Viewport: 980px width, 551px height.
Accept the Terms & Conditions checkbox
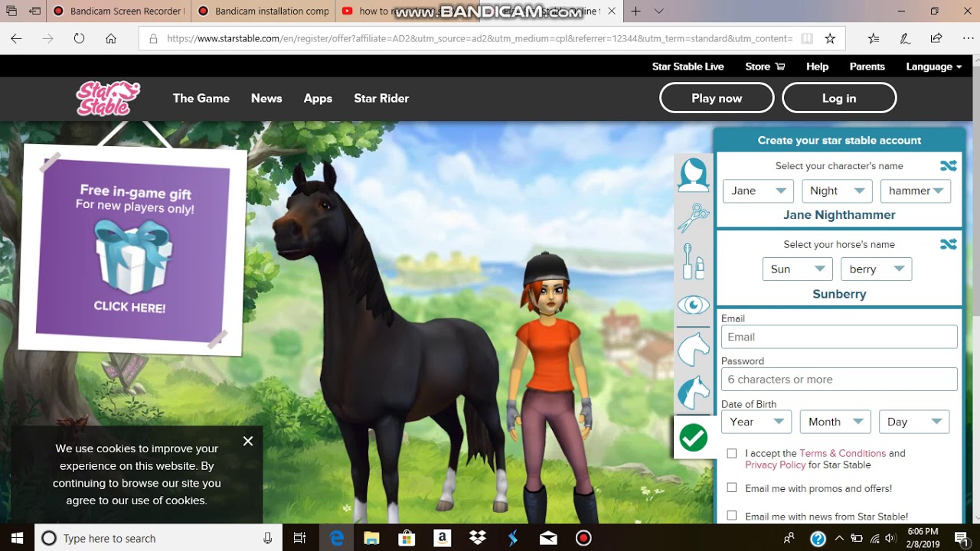tap(732, 453)
